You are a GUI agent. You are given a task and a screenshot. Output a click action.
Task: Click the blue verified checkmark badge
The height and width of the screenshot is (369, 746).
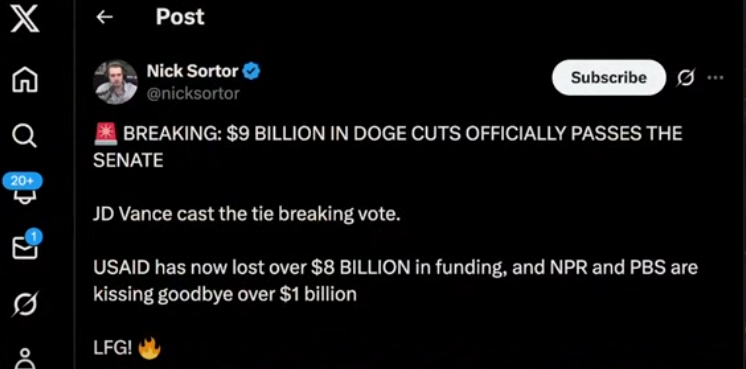pyautogui.click(x=252, y=72)
